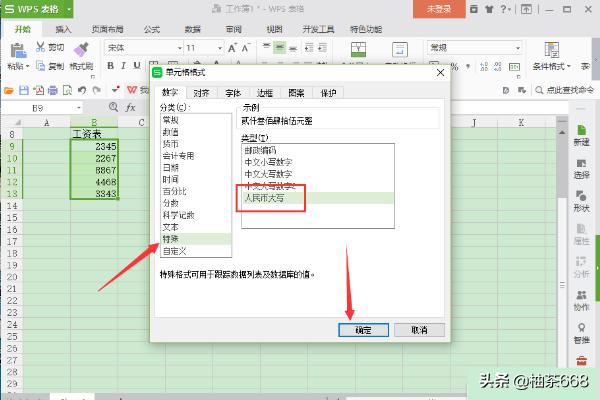
Task: Open the 形状 sidebar tool
Action: pos(581,198)
